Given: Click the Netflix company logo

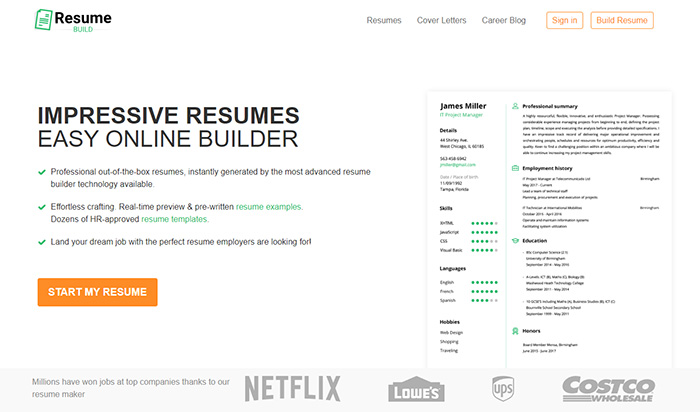Looking at the screenshot, I should 292,388.
